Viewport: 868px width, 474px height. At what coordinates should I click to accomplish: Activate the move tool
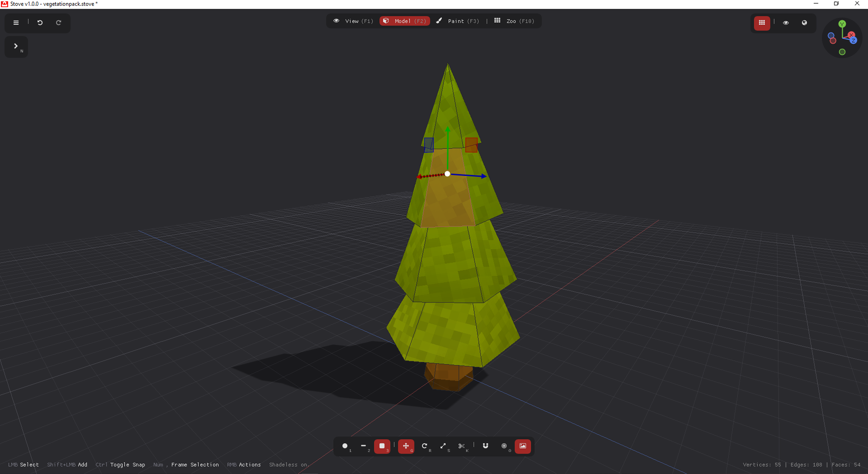click(406, 446)
